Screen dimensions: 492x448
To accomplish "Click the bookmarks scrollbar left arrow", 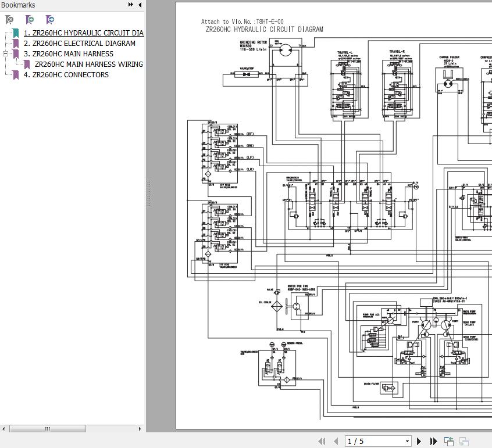I will [3, 429].
